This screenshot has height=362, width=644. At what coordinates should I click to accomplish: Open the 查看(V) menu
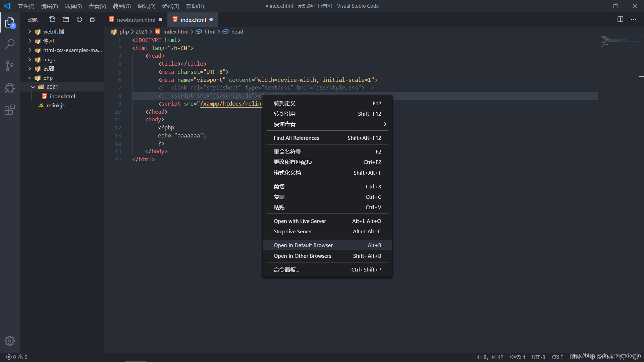97,6
